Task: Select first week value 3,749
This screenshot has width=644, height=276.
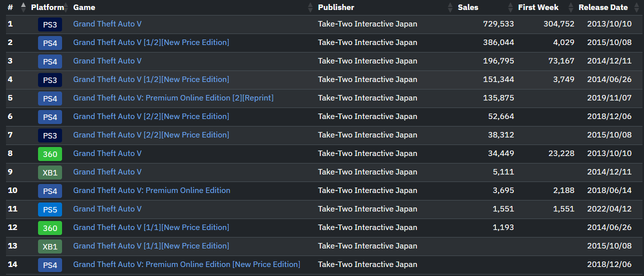Action: (x=564, y=79)
